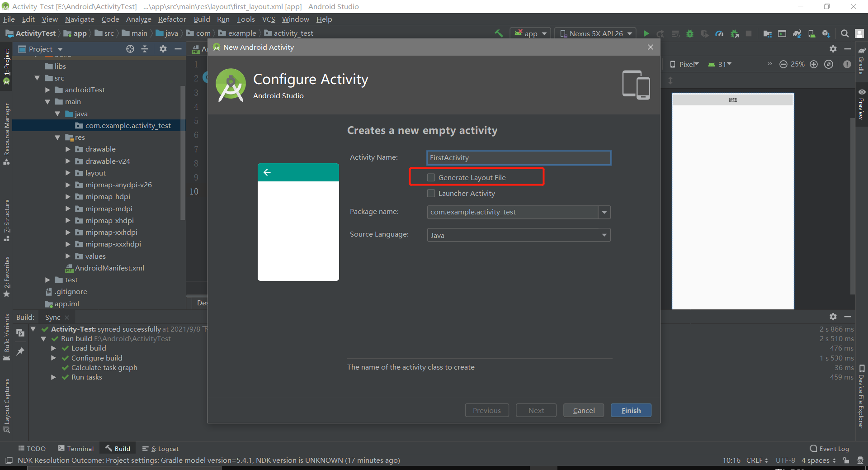This screenshot has height=470, width=868.
Task: Close the New Android Activity dialog
Action: click(x=651, y=47)
